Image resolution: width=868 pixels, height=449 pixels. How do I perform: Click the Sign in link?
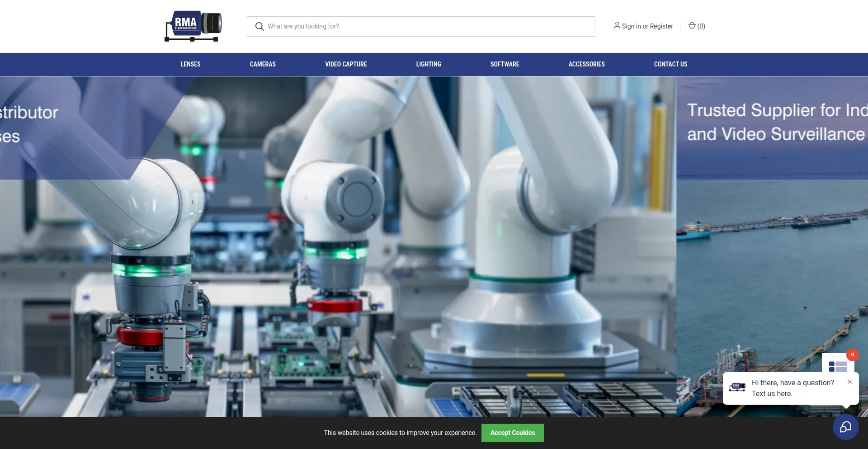(x=631, y=26)
